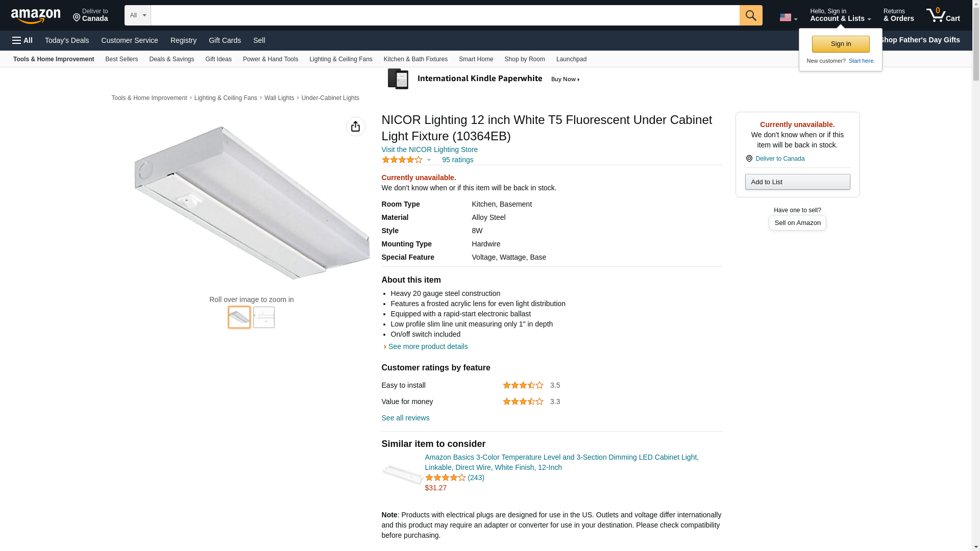Expand the star rating breakdown arrow
This screenshot has width=980, height=551.
point(429,160)
